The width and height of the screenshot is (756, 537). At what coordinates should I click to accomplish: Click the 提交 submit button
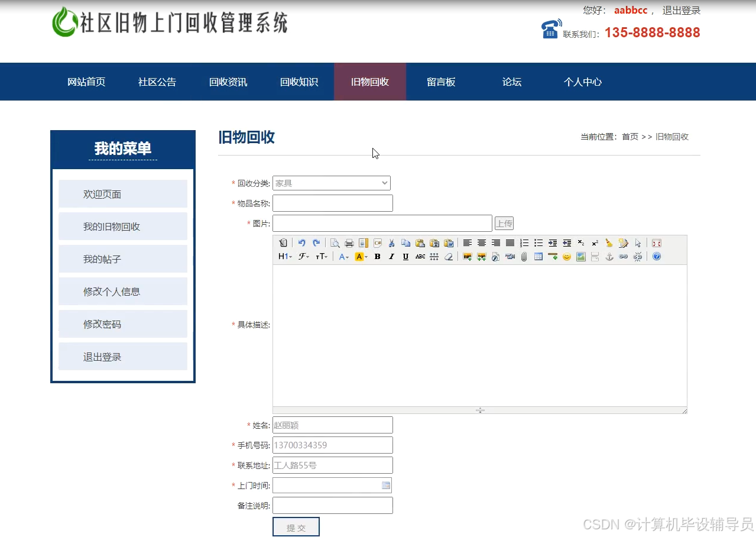(296, 527)
